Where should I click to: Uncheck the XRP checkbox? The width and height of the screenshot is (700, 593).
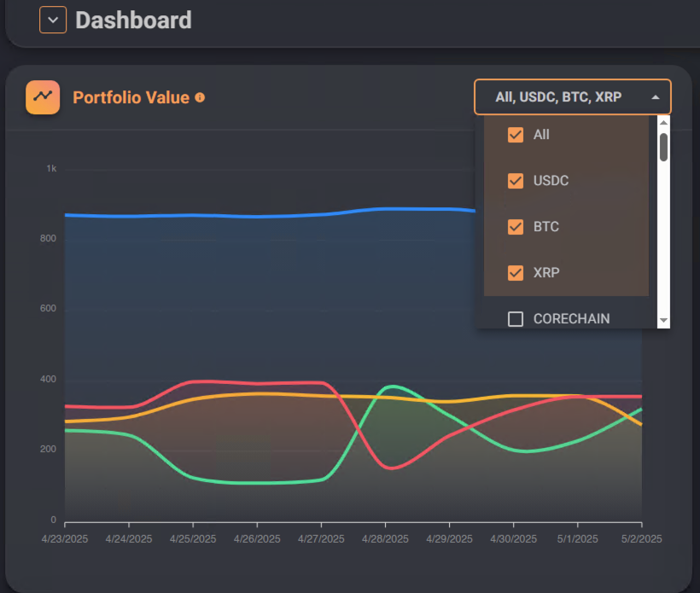pyautogui.click(x=516, y=273)
